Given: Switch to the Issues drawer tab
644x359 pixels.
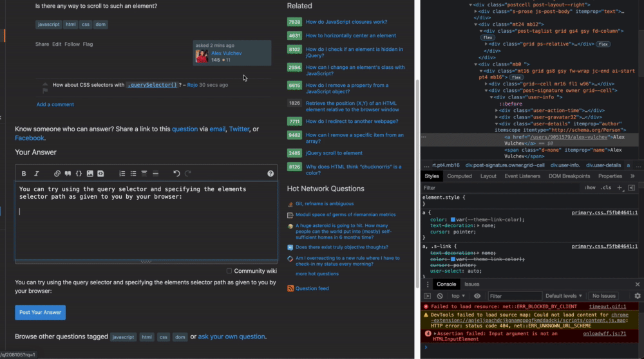Looking at the screenshot, I should (471, 284).
